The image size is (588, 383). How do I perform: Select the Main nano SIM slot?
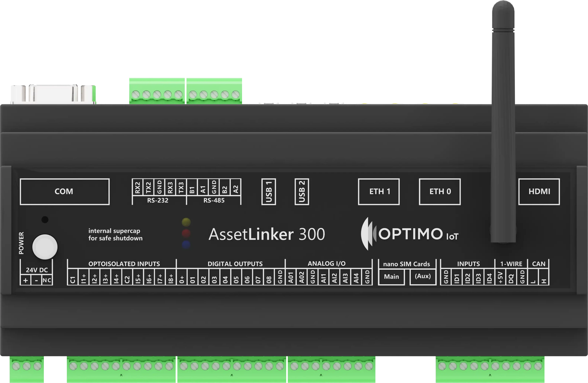pyautogui.click(x=391, y=277)
